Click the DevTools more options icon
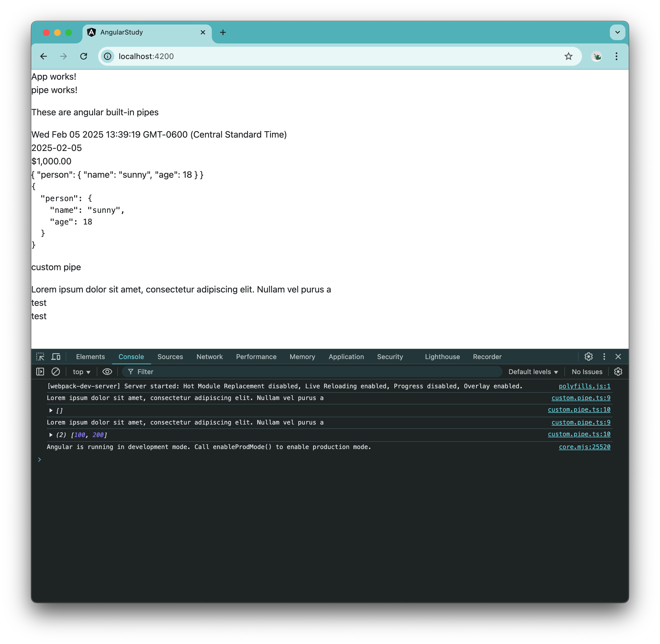This screenshot has height=644, width=660. 603,356
